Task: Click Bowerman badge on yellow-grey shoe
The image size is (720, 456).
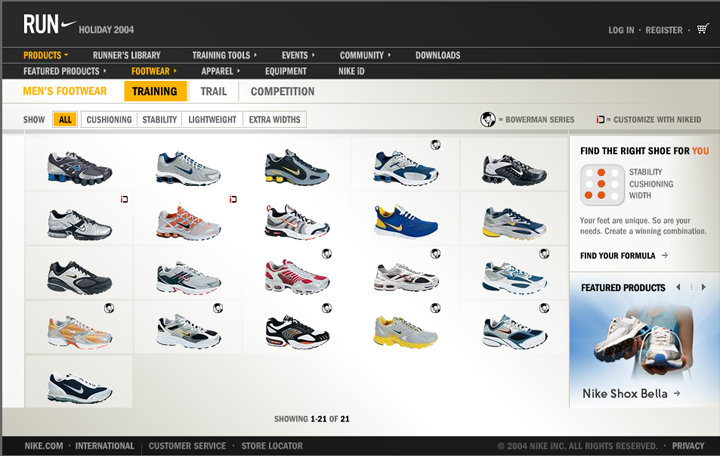Action: click(x=435, y=308)
